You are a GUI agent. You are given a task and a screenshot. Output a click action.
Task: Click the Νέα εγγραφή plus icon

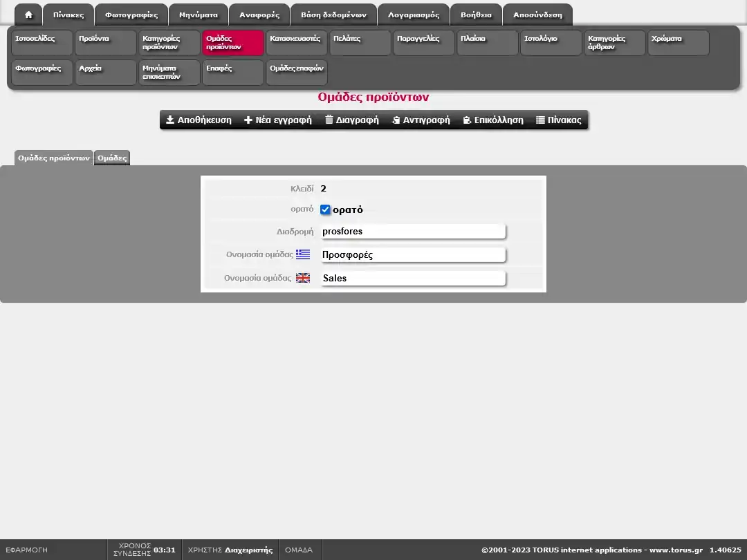(x=248, y=120)
